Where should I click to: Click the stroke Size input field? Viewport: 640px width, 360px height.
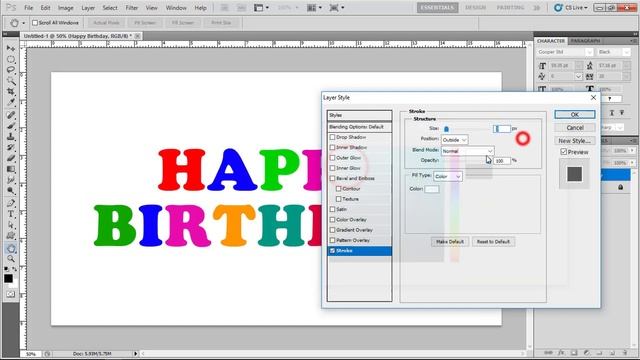pyautogui.click(x=502, y=129)
